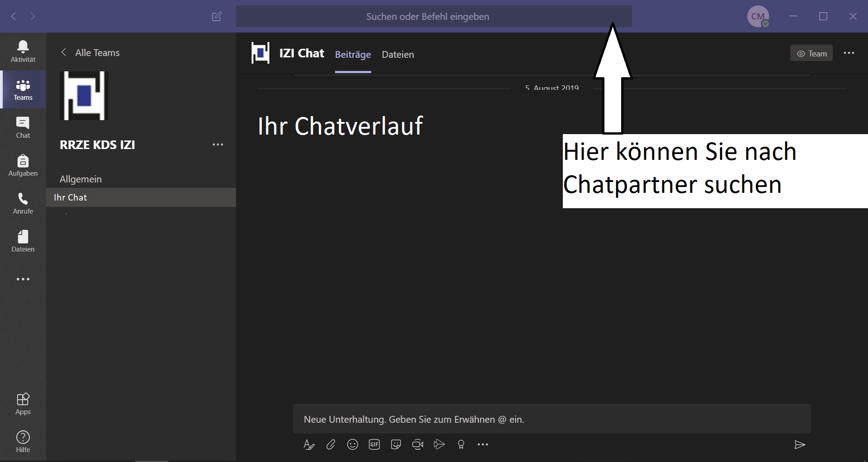Toggle the Team visibility eye button
This screenshot has height=462, width=868.
811,53
